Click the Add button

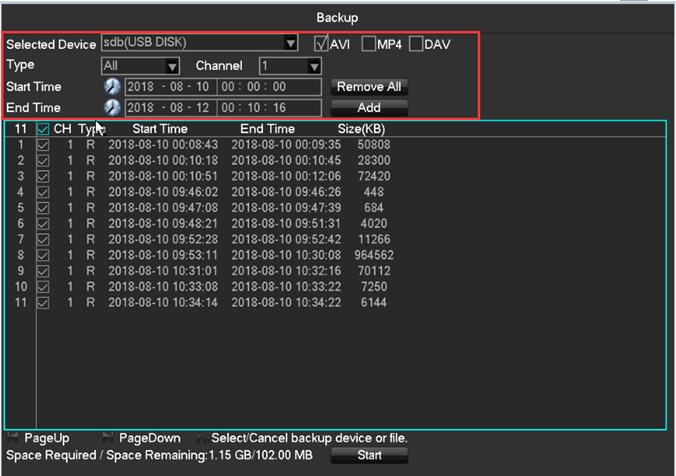[369, 108]
